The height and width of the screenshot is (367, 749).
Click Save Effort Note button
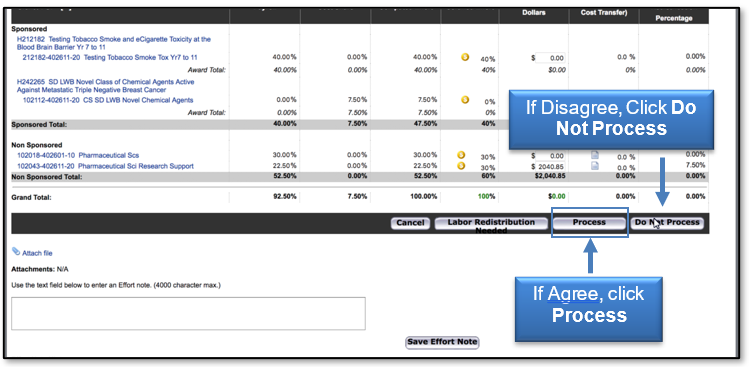click(442, 342)
